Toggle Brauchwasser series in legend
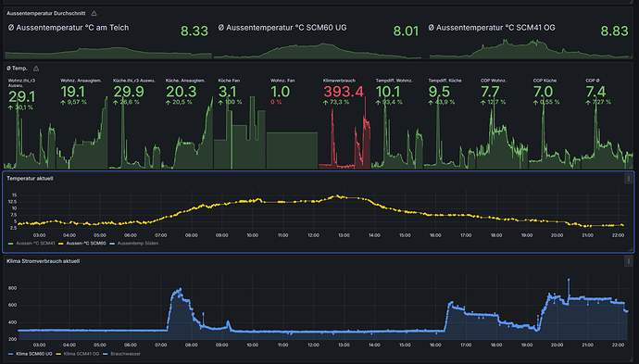Screen dimensions: 639x364 (126, 354)
